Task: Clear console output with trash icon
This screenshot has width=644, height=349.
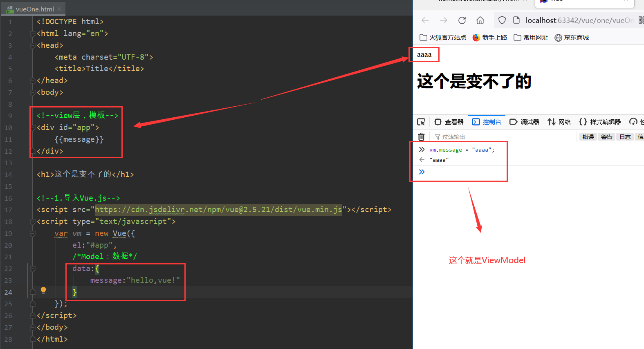Action: tap(421, 137)
